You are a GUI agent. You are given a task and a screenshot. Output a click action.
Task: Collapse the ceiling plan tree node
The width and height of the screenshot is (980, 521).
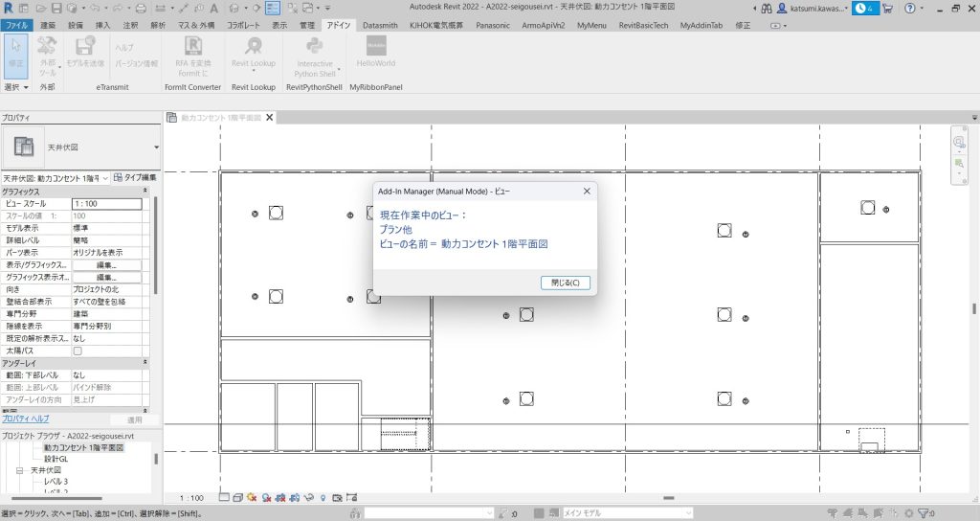19,470
